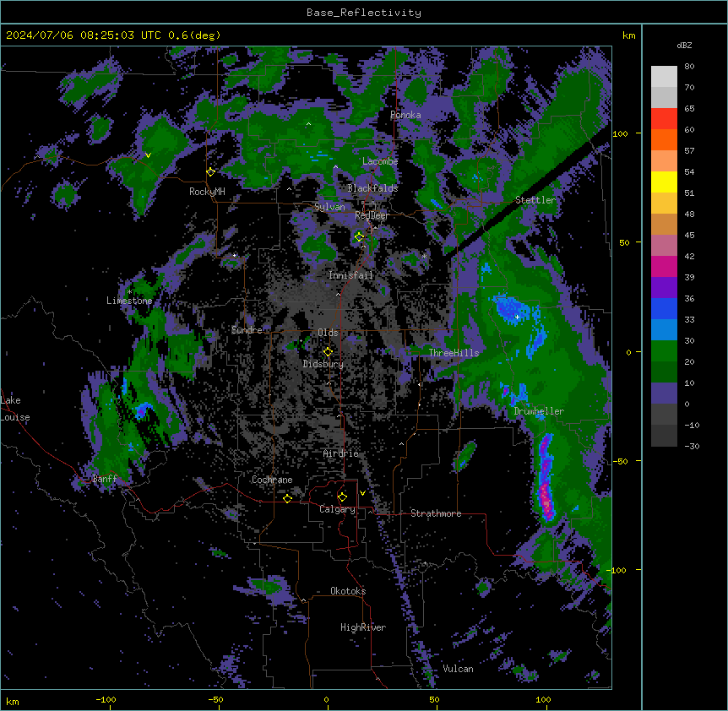Select the yellow diamond marker between Olds and Didsbury

click(x=328, y=352)
